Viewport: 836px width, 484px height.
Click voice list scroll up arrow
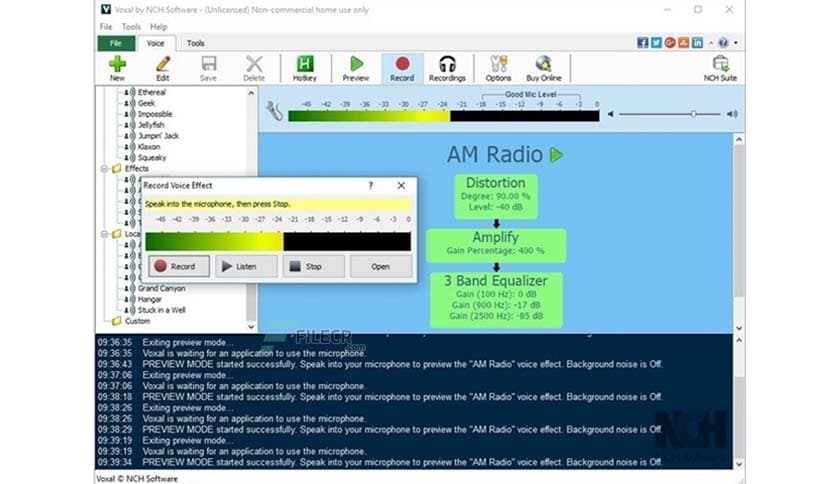point(251,93)
